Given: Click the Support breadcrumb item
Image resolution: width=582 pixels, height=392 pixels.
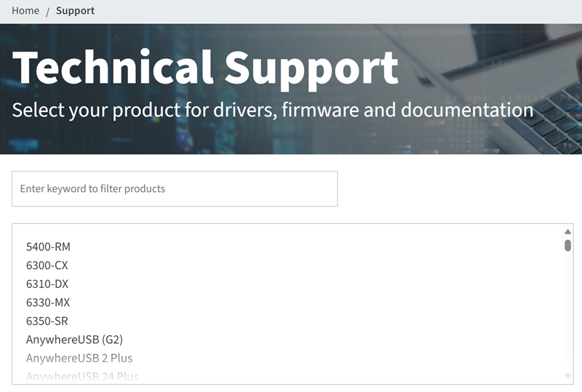Looking at the screenshot, I should [75, 11].
